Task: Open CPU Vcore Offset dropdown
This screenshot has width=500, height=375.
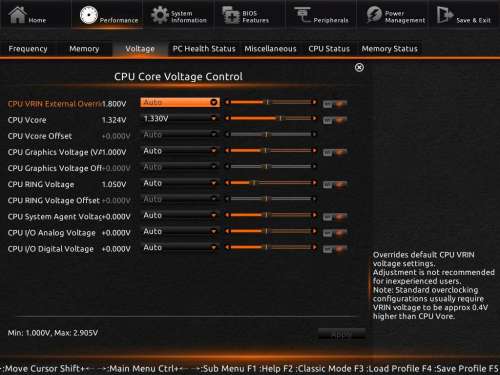Action: click(180, 134)
